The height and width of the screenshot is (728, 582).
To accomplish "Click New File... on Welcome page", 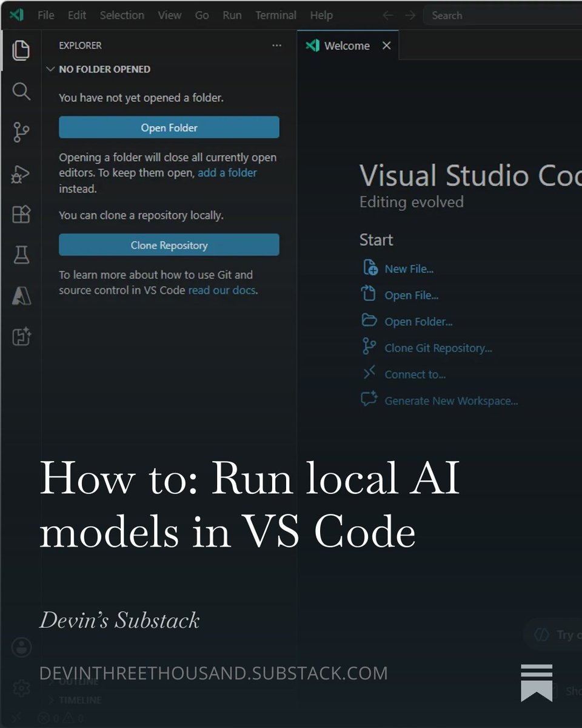I will pos(409,269).
